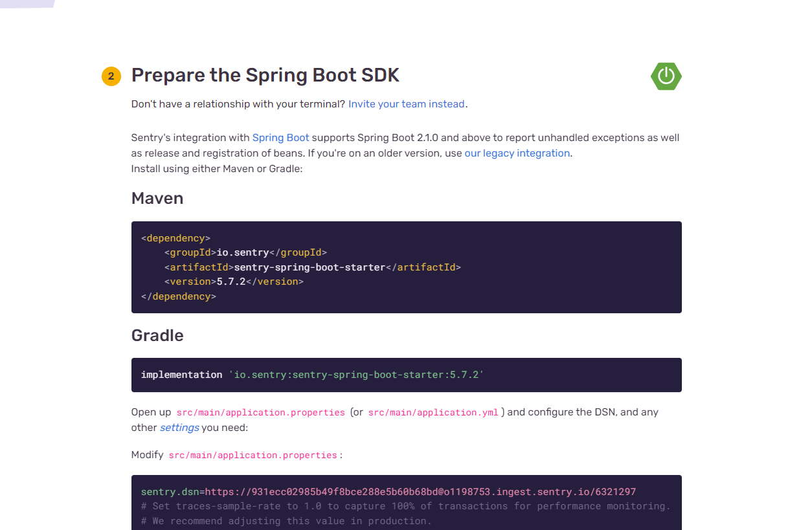Open 'our legacy integration' link
This screenshot has height=530, width=812.
pyautogui.click(x=517, y=153)
